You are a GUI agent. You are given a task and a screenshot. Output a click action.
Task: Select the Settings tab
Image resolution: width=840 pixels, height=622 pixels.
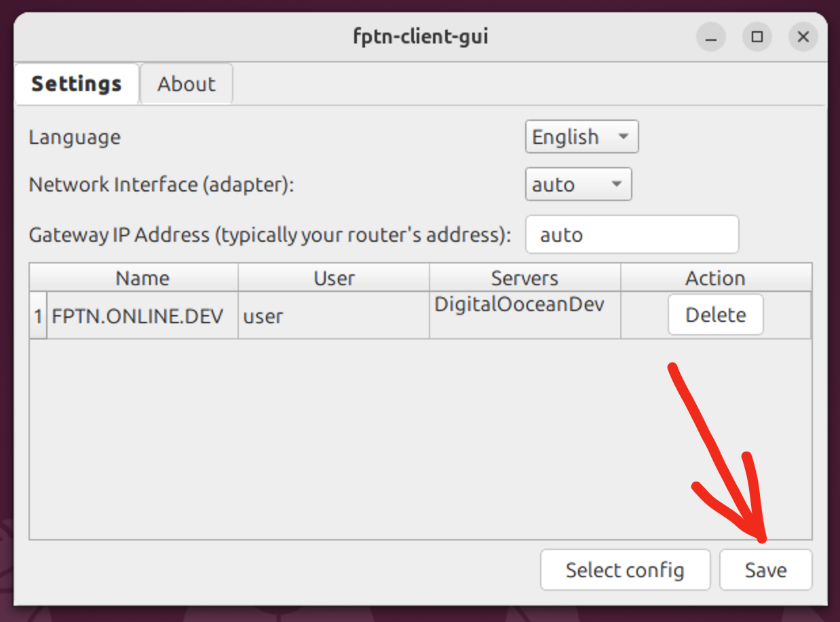76,84
